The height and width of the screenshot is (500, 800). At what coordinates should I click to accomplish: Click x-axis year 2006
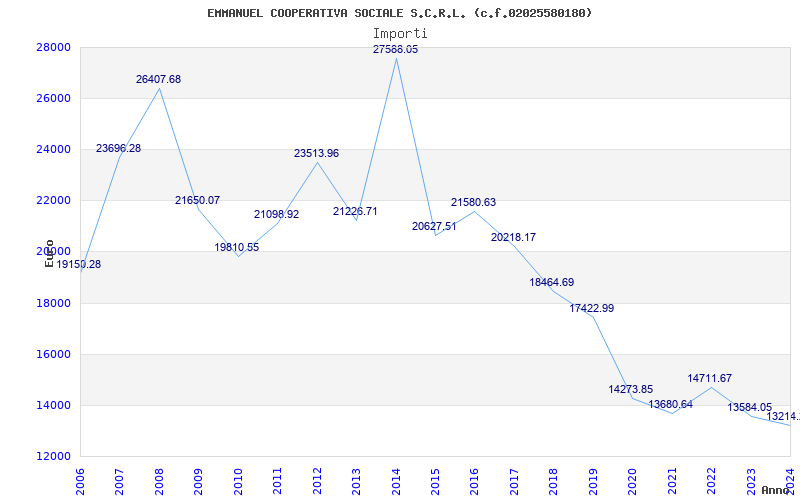[80, 481]
